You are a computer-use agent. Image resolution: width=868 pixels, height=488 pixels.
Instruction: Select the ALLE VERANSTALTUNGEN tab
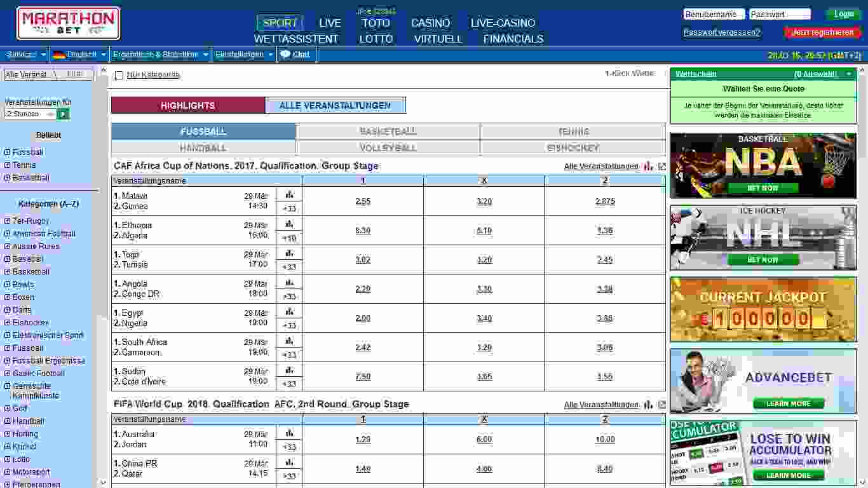(335, 105)
